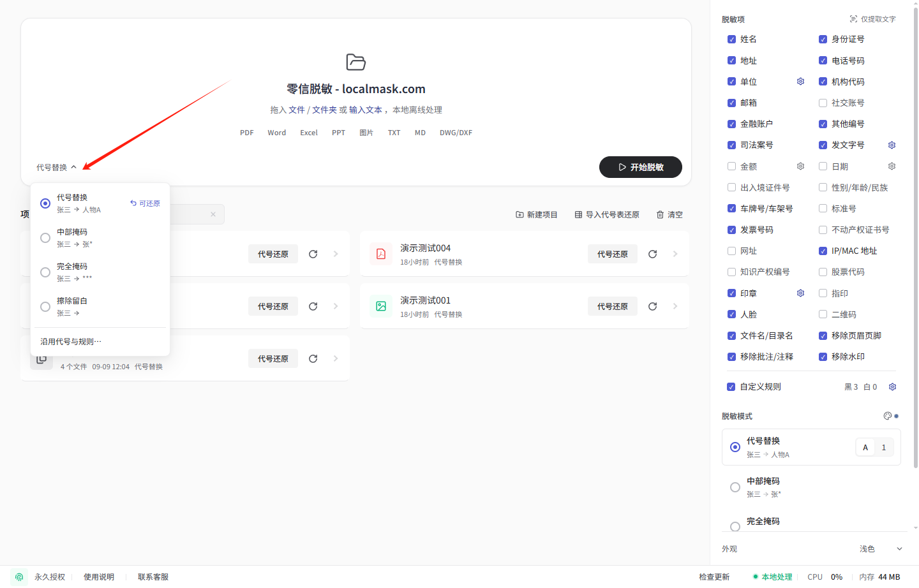Toggle 仅提取文字 option

click(872, 19)
